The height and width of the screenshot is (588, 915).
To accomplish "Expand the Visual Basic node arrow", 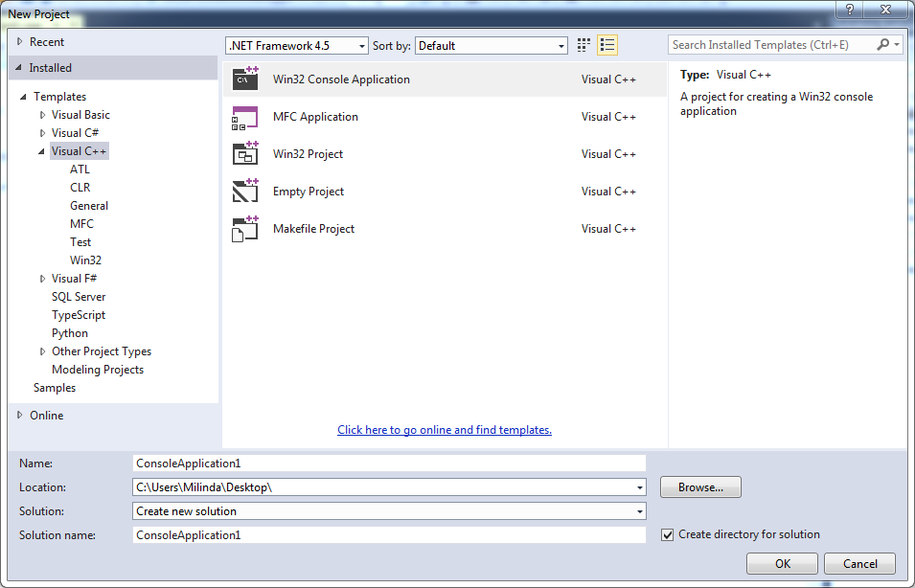I will click(42, 115).
